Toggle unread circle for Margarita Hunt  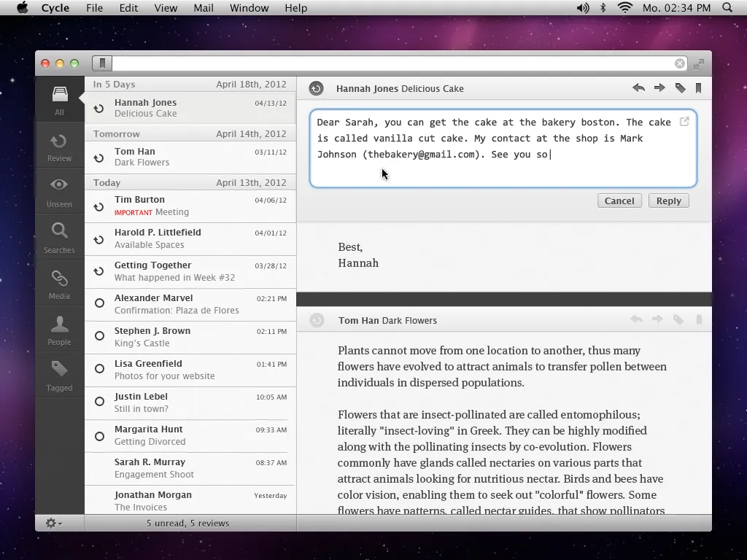tap(99, 436)
